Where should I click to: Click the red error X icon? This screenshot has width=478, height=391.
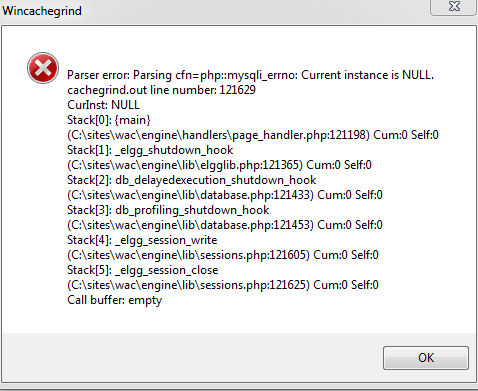43,68
